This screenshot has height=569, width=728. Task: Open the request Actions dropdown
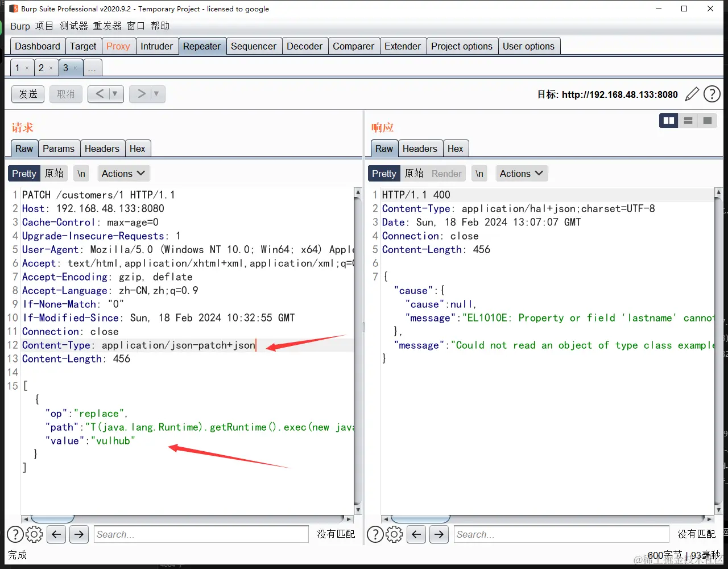[123, 174]
